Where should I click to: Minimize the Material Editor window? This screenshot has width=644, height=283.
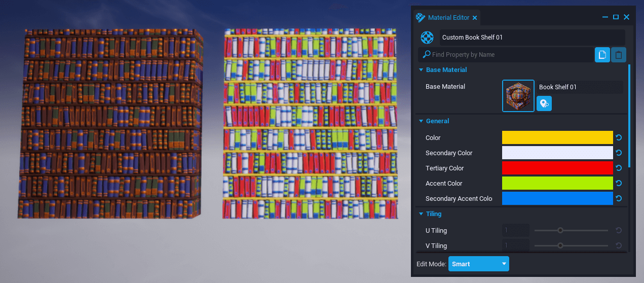(605, 17)
